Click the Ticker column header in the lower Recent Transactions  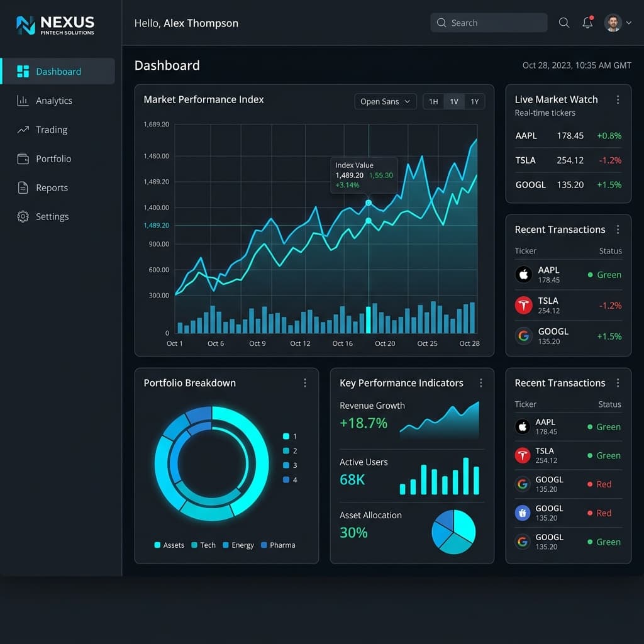[x=525, y=404]
